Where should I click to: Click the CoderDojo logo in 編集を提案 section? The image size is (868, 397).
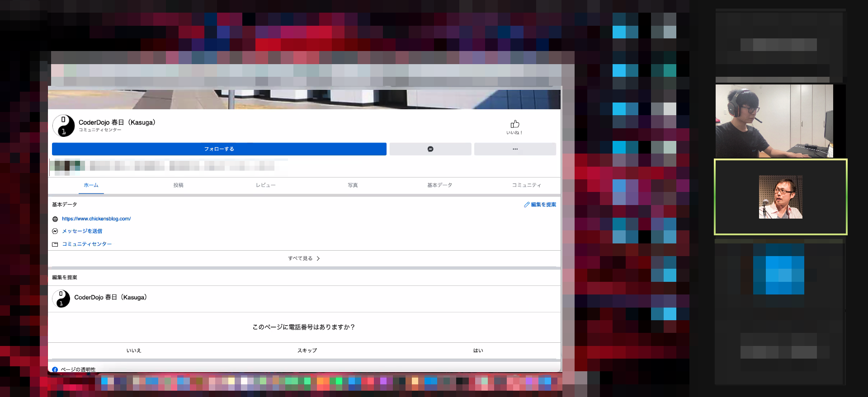61,299
